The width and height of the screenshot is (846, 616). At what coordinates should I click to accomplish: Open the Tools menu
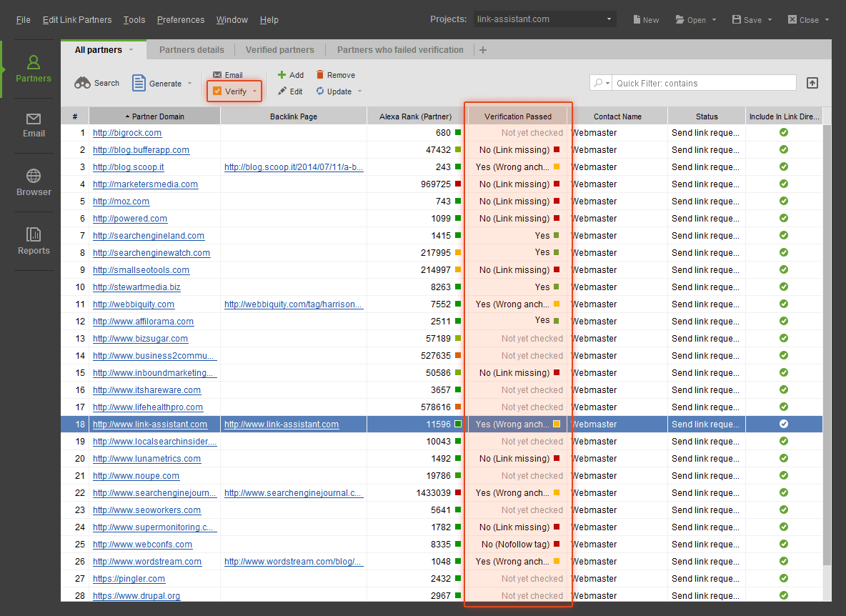(134, 20)
